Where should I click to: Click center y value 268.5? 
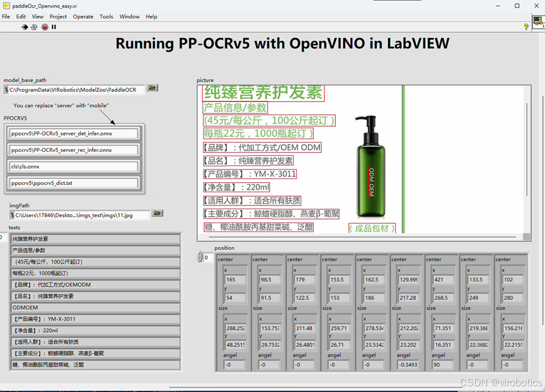443,298
